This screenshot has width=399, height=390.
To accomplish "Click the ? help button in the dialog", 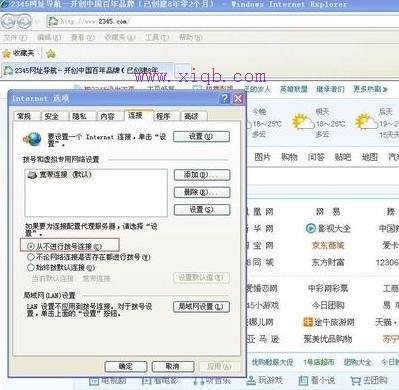I will pyautogui.click(x=225, y=98).
